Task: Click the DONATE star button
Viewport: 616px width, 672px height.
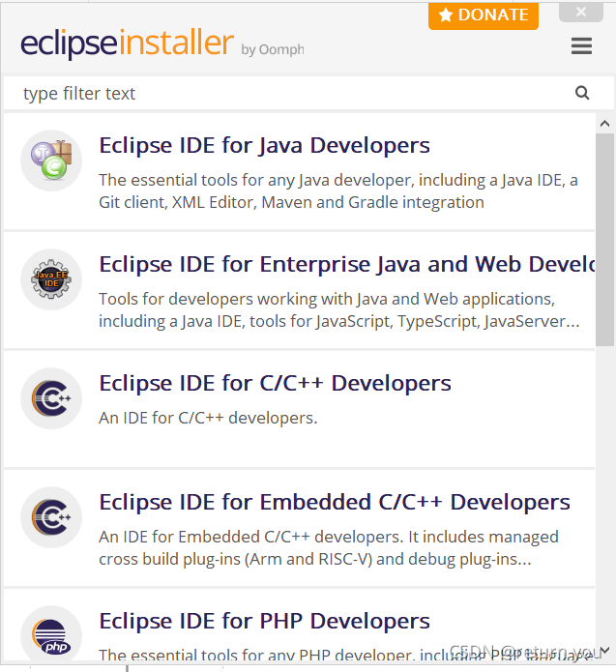Action: pyautogui.click(x=484, y=15)
